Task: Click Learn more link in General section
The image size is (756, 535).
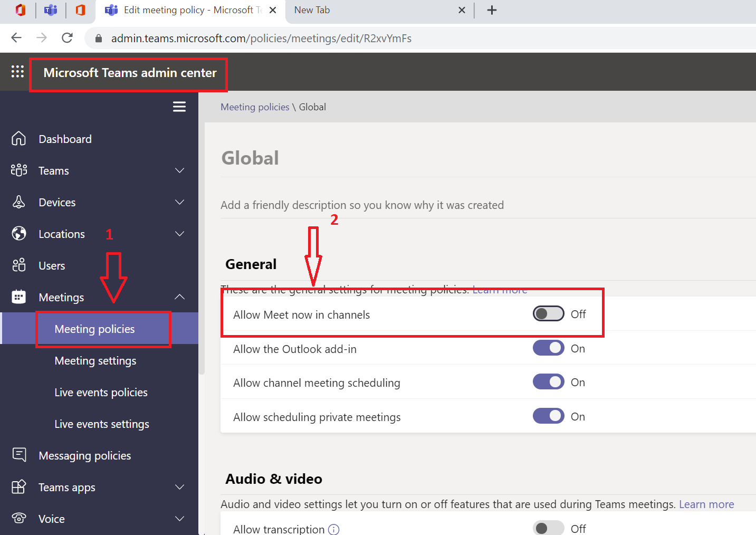Action: point(500,290)
